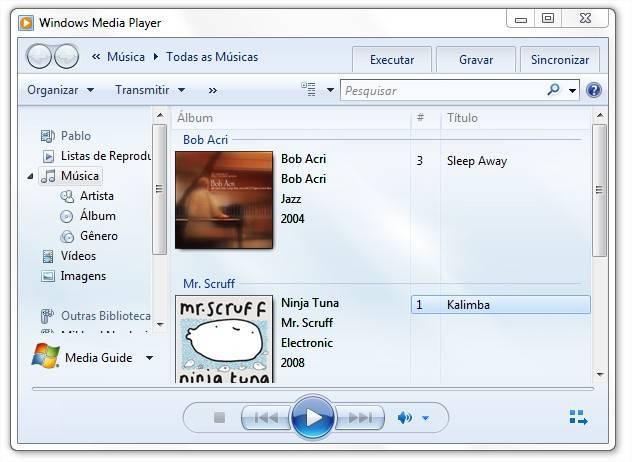Click the Previous track button
This screenshot has width=632, height=462.
[x=266, y=418]
